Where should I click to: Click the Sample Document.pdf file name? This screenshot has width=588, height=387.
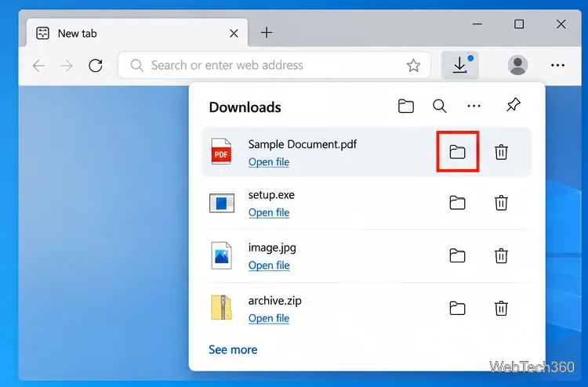pyautogui.click(x=303, y=144)
